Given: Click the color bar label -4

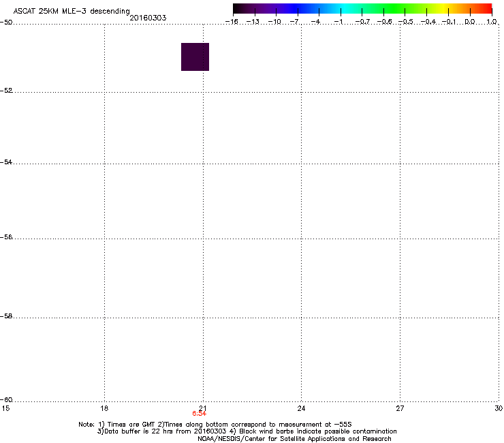Looking at the screenshot, I should pos(315,22).
